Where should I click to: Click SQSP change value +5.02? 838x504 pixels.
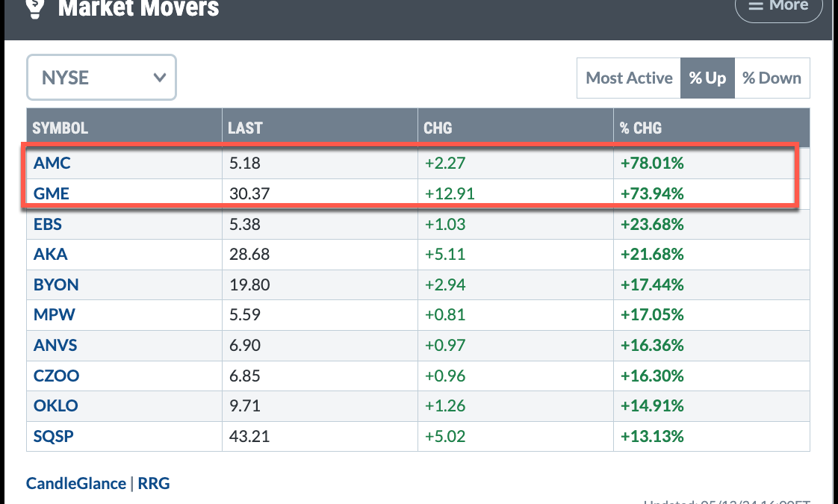tap(445, 436)
